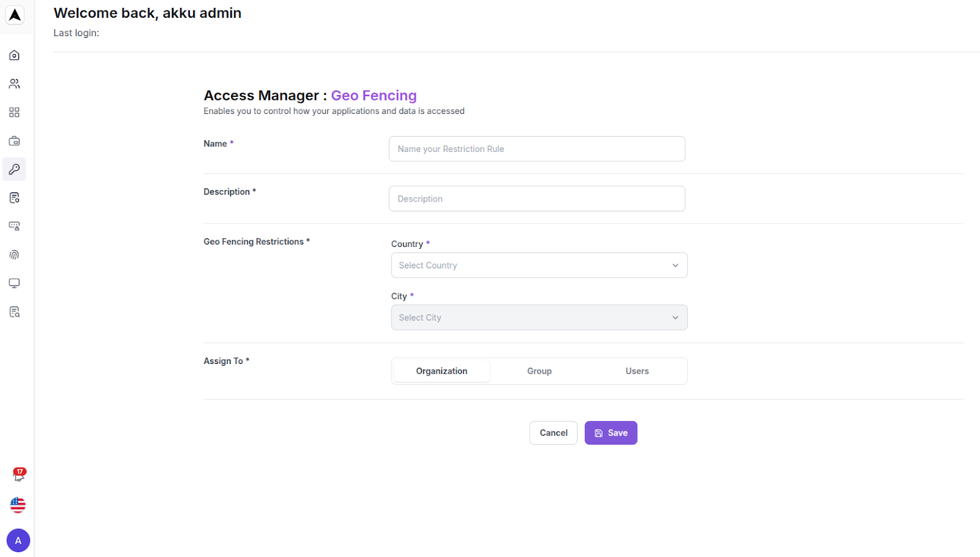Open the Home dashboard icon
Image resolution: width=980 pixels, height=557 pixels.
click(14, 55)
